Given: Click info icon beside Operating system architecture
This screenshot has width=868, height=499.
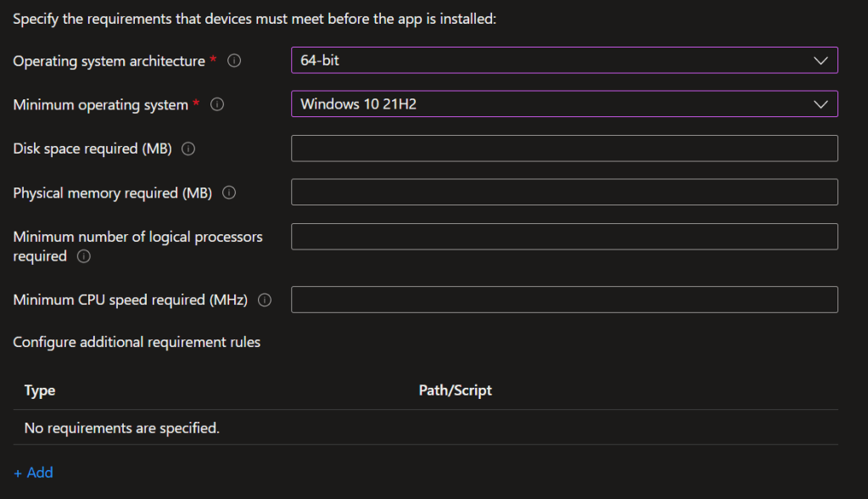Looking at the screenshot, I should tap(235, 61).
